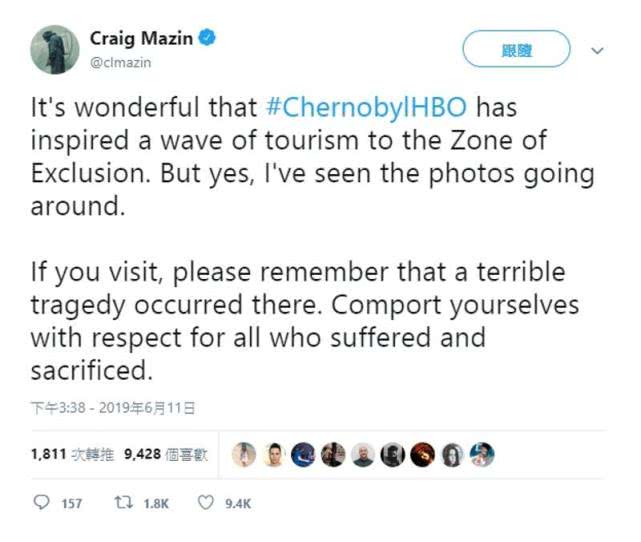Open the last liker avatar in row
The height and width of the screenshot is (542, 641).
point(482,455)
